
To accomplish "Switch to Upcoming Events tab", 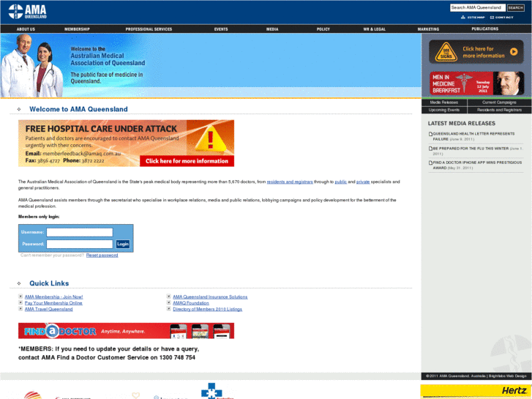I will tap(444, 110).
